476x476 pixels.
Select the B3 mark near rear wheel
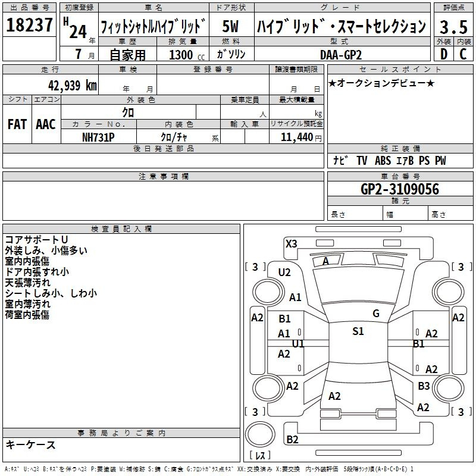424,386
